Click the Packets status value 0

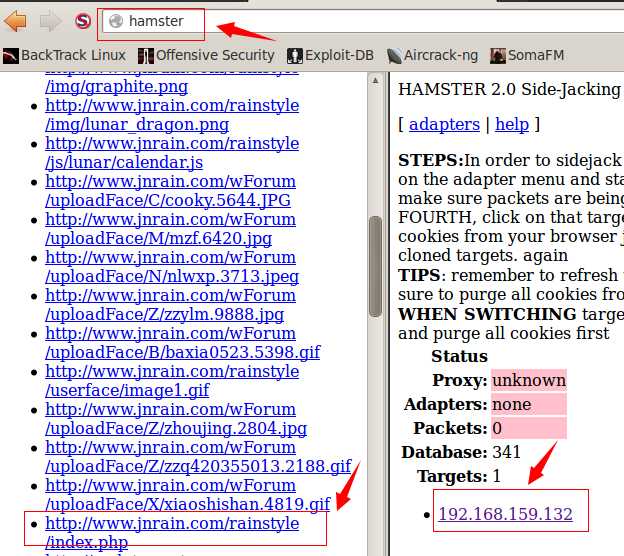click(528, 428)
